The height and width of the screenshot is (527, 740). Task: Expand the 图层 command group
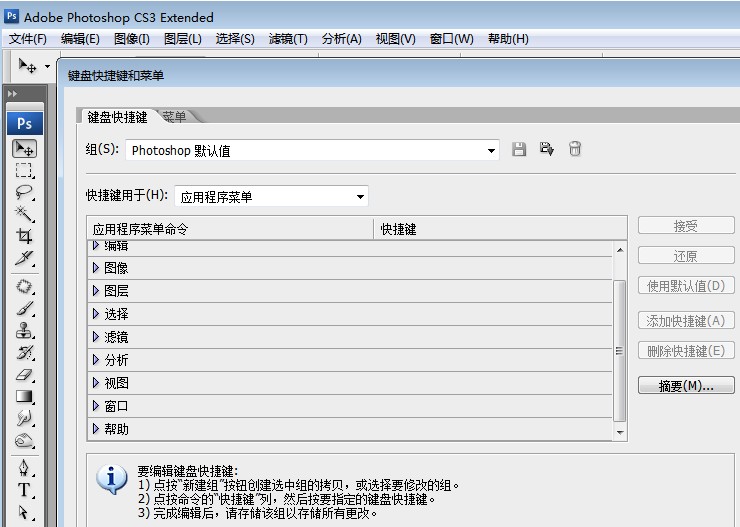click(96, 291)
